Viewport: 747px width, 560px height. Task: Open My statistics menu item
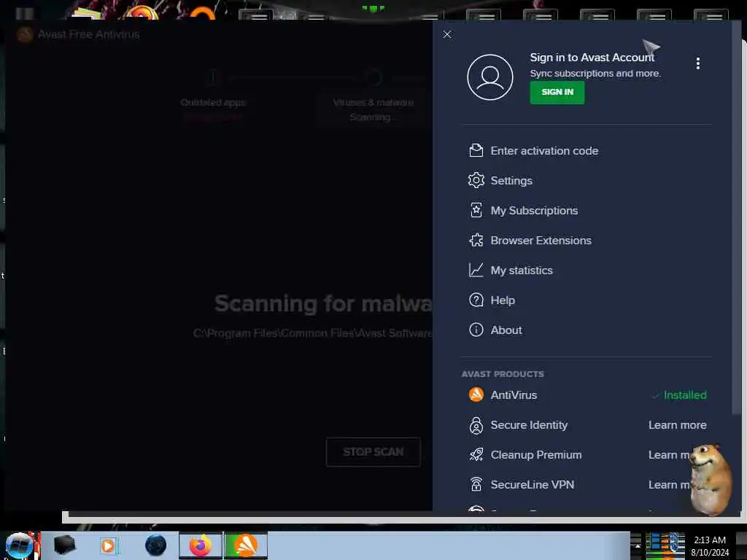522,271
